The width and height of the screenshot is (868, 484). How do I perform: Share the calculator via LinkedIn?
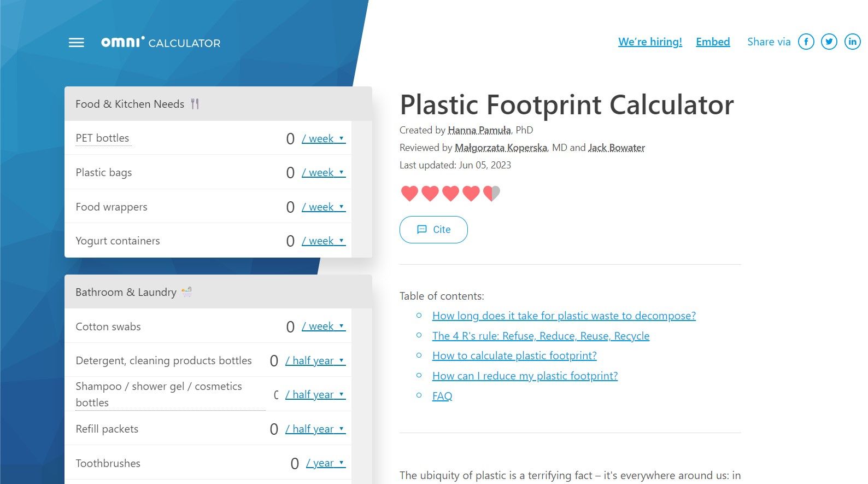coord(852,42)
